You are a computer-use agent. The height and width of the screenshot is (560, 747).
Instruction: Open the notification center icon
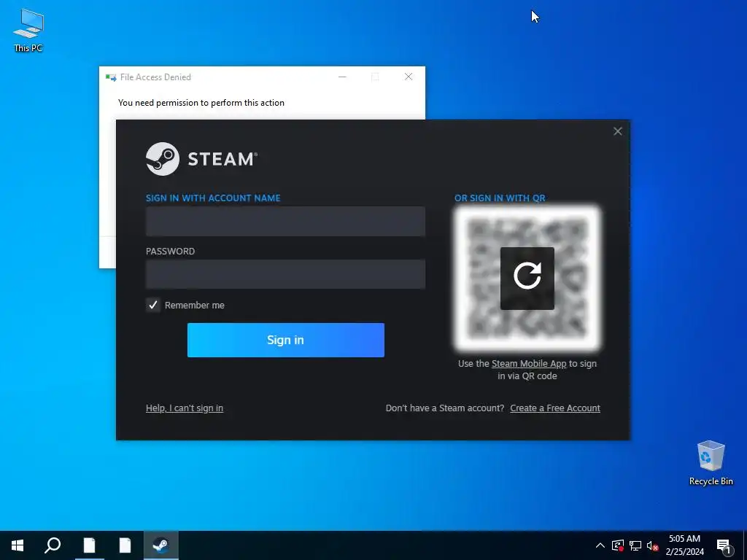click(724, 546)
